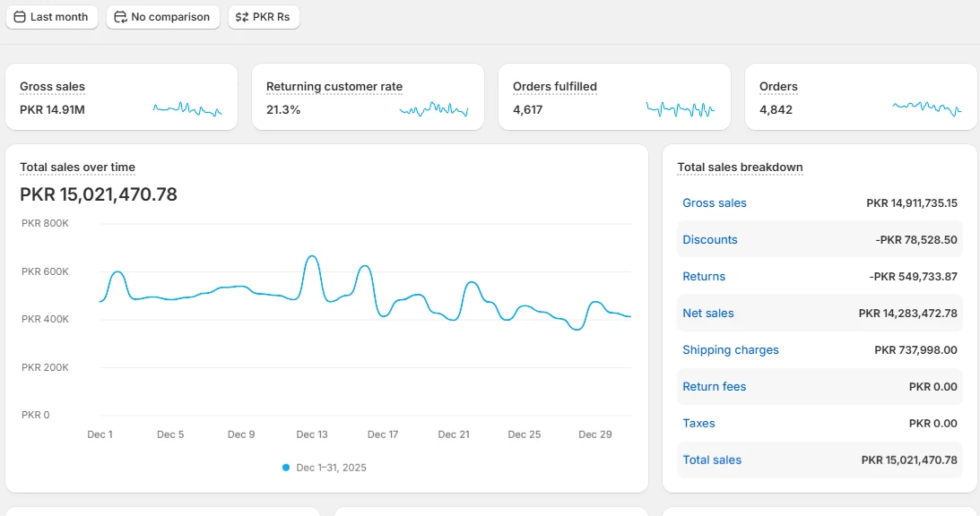Open the Total sales breakdown heading
Viewport: 980px width, 516px height.
click(740, 168)
